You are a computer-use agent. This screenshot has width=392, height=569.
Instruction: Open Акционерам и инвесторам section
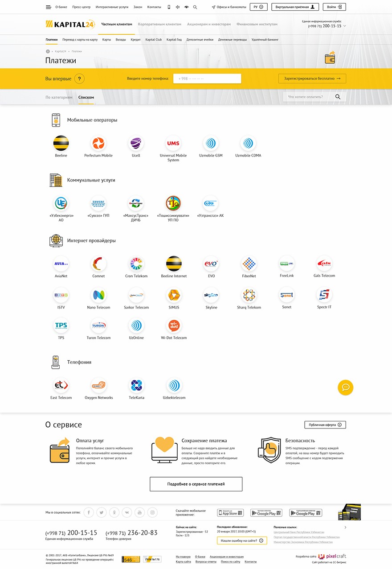pyautogui.click(x=209, y=24)
